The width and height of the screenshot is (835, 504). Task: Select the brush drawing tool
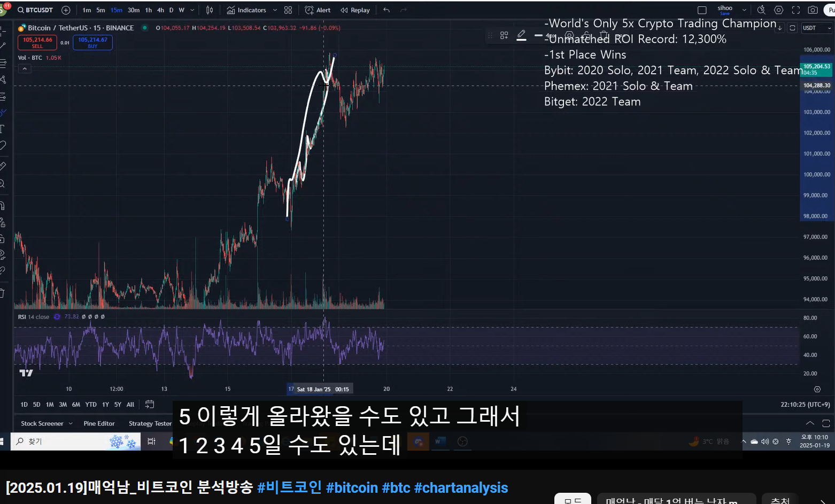[3, 113]
